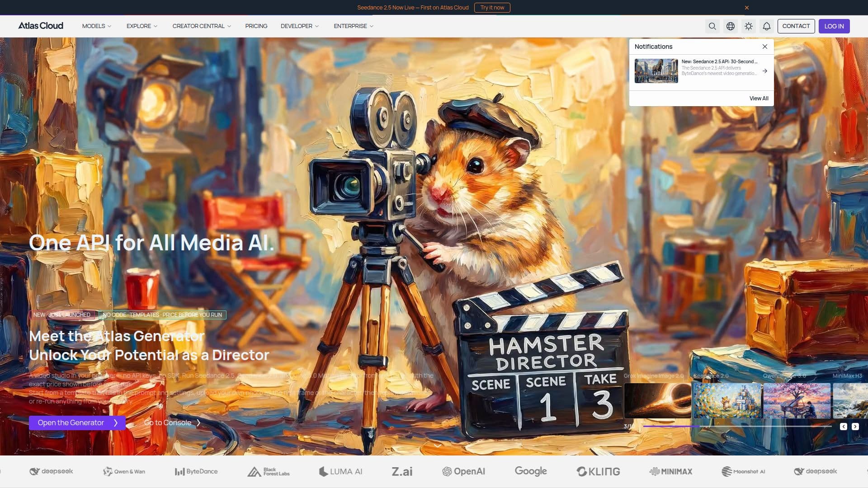The width and height of the screenshot is (868, 488).
Task: Click View All in Notifications
Action: [759, 99]
